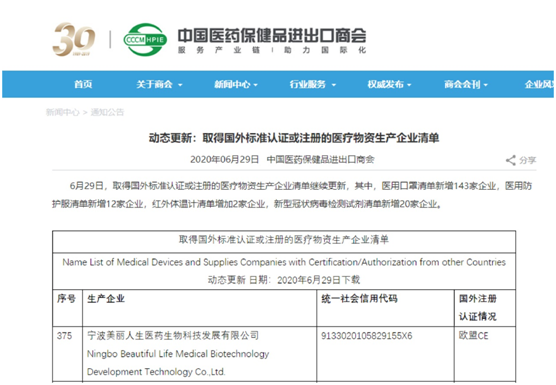Expand the 权威发布 dropdown menu
This screenshot has width=556, height=385.
(389, 84)
